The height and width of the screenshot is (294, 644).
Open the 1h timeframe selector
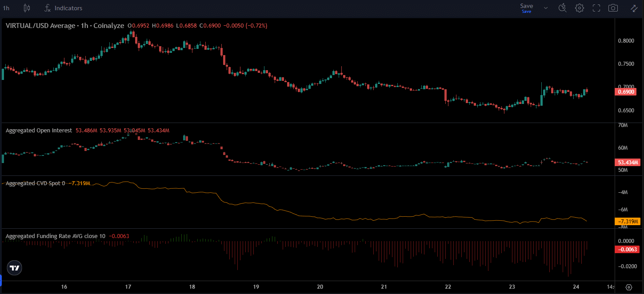[6, 8]
